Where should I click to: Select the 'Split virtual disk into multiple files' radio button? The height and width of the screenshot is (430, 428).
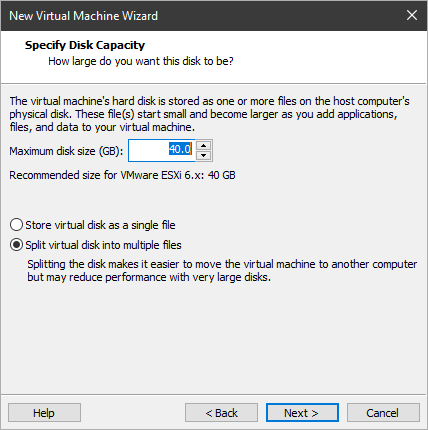[x=16, y=245]
